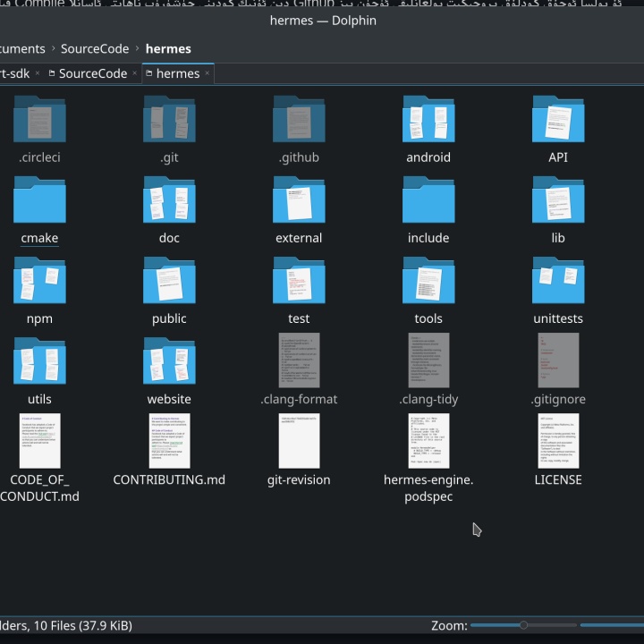
Task: Open the public folder
Action: 169,280
